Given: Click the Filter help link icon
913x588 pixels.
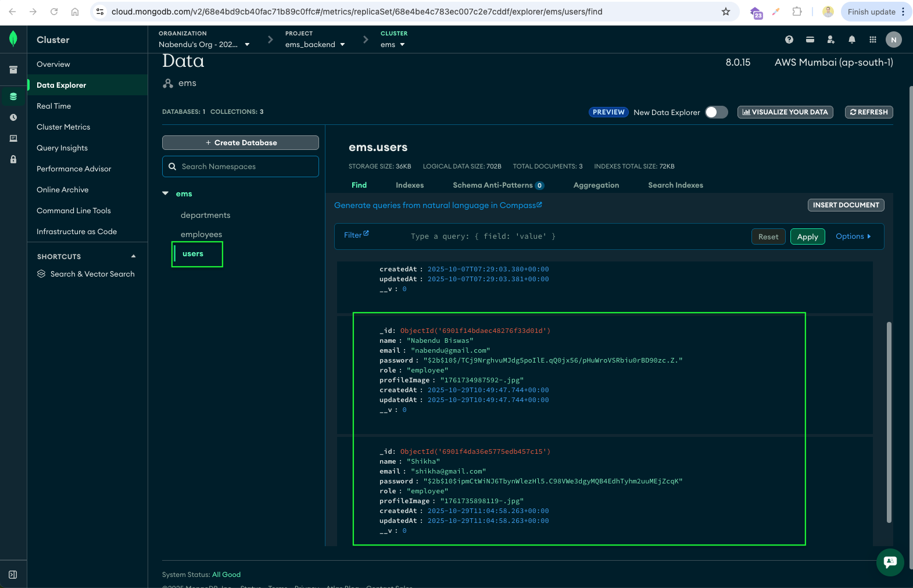Looking at the screenshot, I should tap(366, 234).
